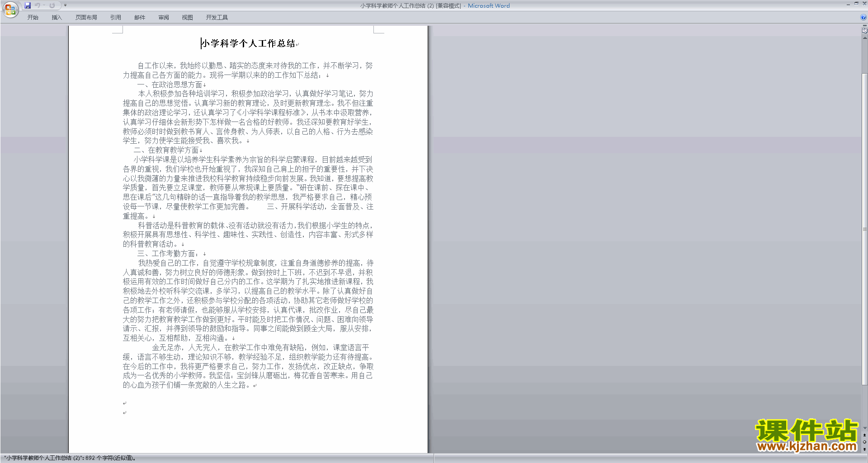Switch to the 引用 tab

click(115, 18)
